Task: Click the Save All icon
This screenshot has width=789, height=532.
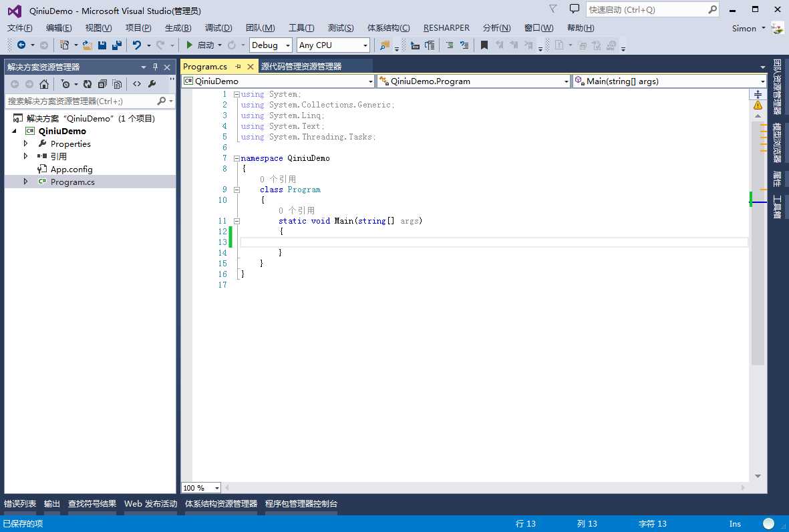Action: [x=117, y=45]
